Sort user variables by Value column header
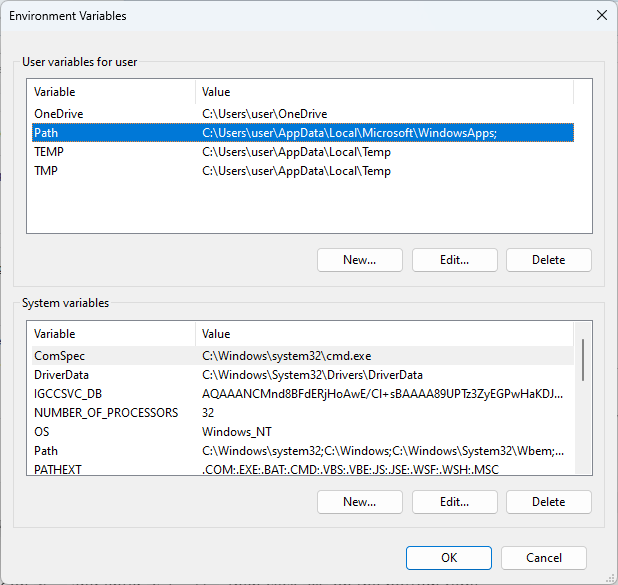 384,92
